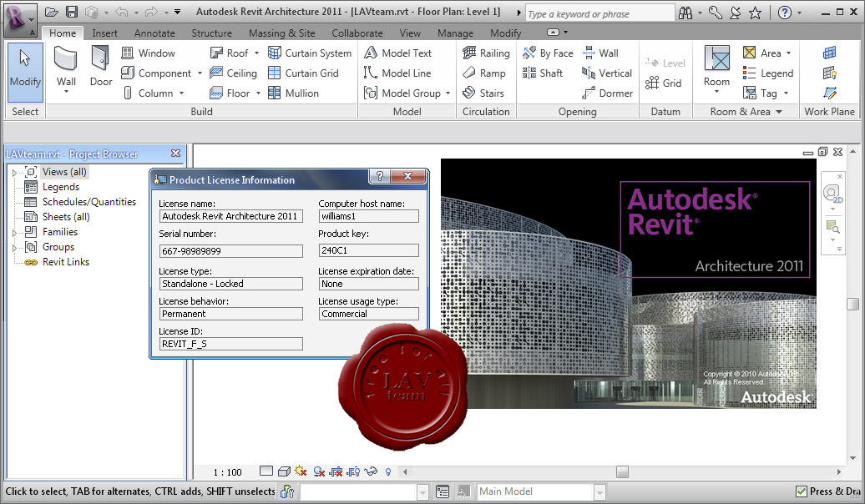The width and height of the screenshot is (865, 504).
Task: Open the Column dropdown arrow
Action: coord(181,93)
